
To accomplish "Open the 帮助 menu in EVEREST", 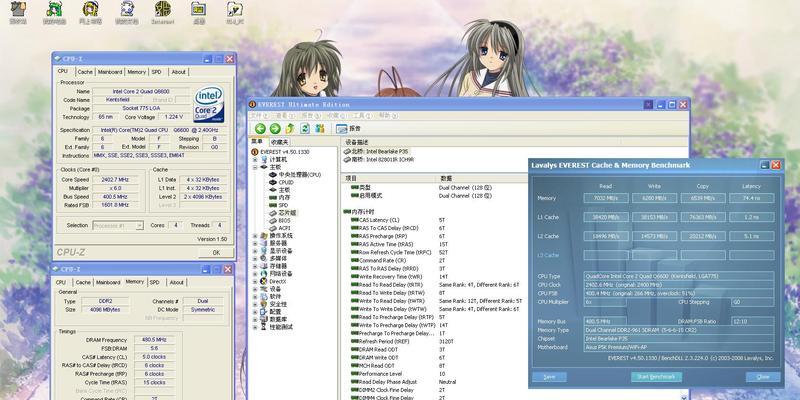I will pos(387,116).
